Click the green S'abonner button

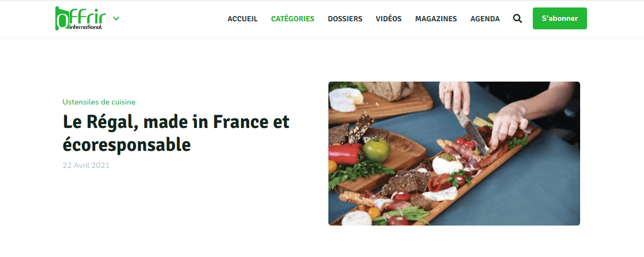point(559,18)
